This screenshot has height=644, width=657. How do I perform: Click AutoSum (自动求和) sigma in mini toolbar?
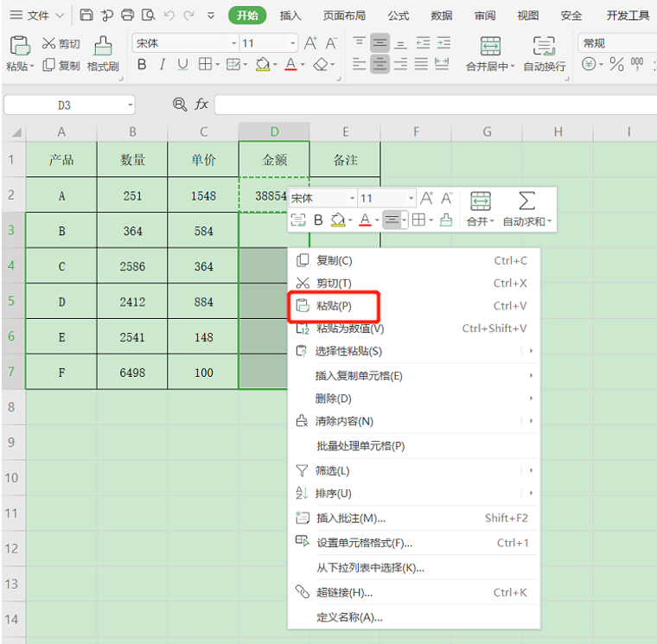pyautogui.click(x=526, y=201)
